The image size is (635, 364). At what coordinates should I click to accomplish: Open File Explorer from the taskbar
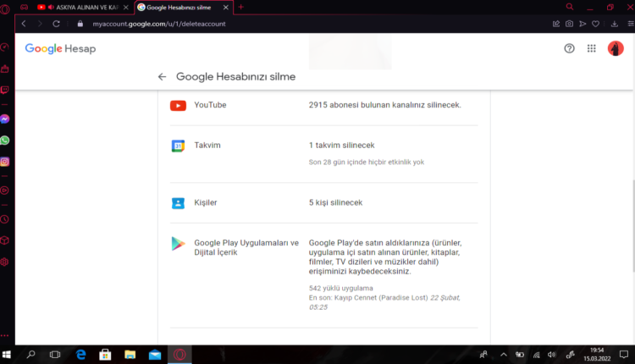[130, 355]
